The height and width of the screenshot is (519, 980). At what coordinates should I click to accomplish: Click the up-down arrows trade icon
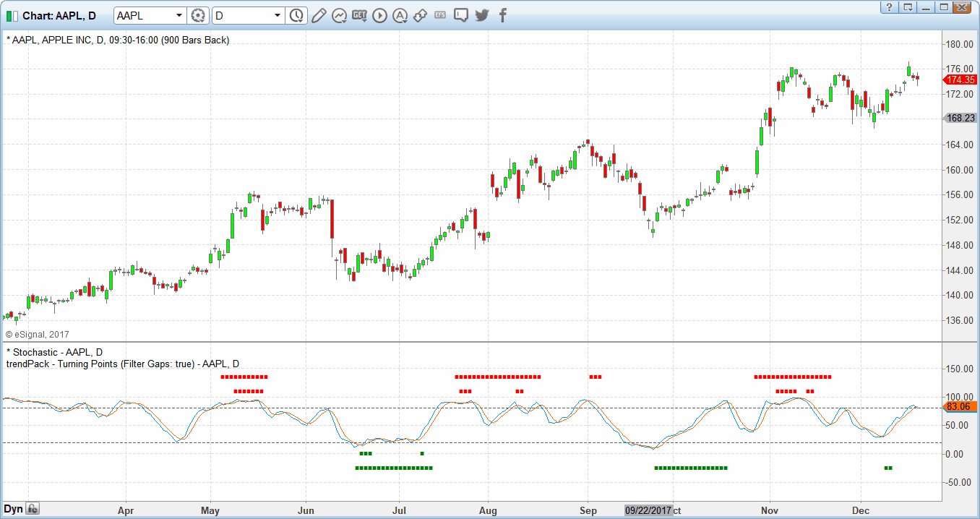[421, 15]
